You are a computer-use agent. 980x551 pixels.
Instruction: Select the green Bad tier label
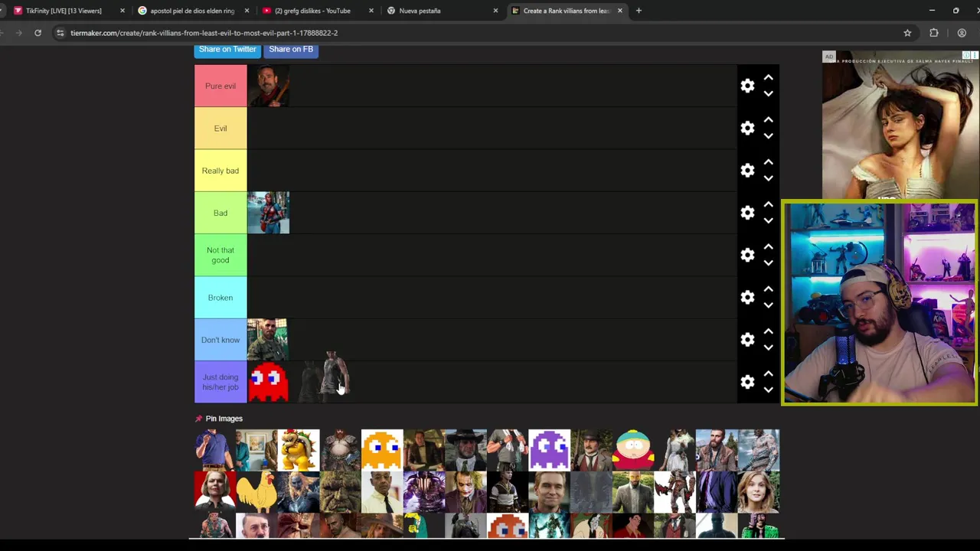[x=220, y=213]
